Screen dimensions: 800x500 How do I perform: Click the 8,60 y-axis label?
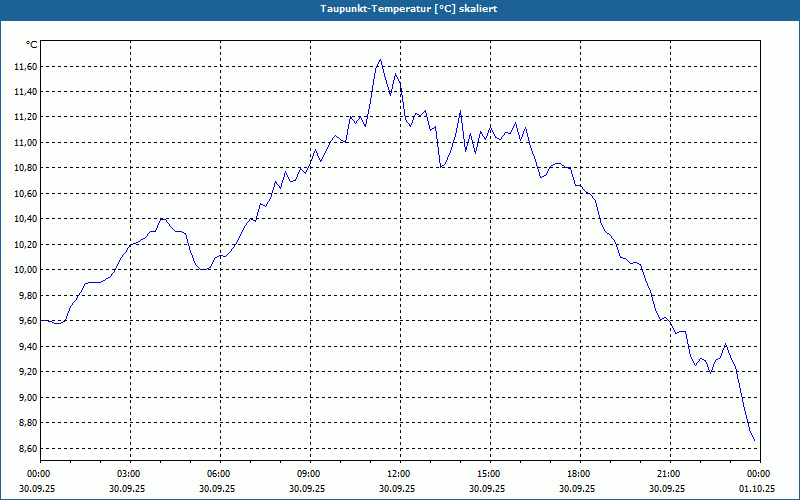pos(28,448)
